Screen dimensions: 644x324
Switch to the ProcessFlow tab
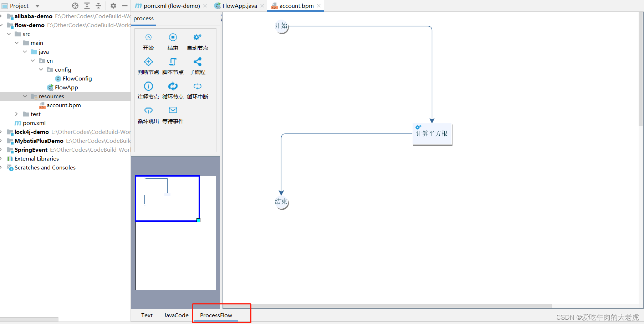216,315
